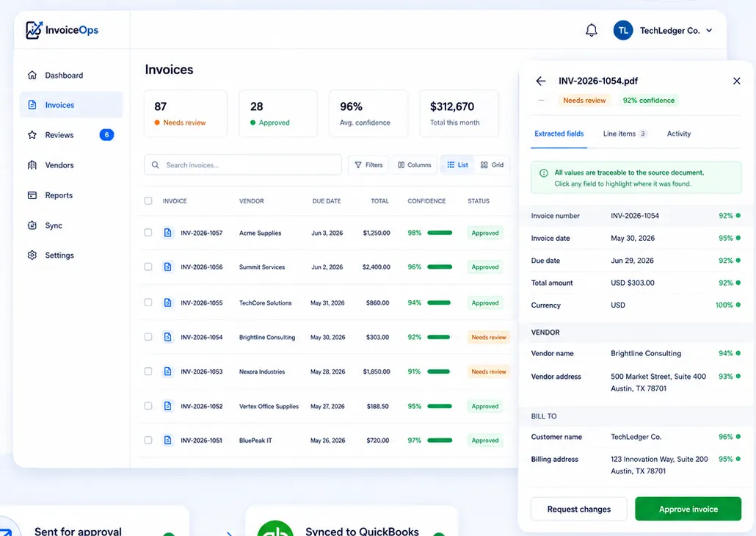Image resolution: width=756 pixels, height=536 pixels.
Task: Click the Sync icon in sidebar
Action: 32,225
